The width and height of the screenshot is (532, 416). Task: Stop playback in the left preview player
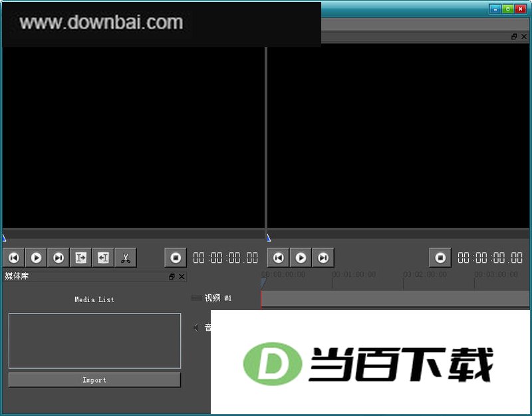point(176,258)
